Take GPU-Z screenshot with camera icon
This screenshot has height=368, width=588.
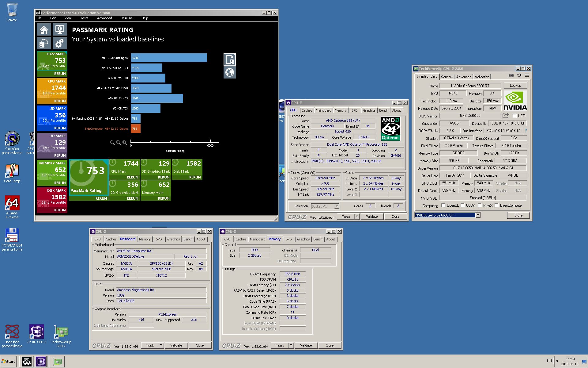tap(511, 75)
